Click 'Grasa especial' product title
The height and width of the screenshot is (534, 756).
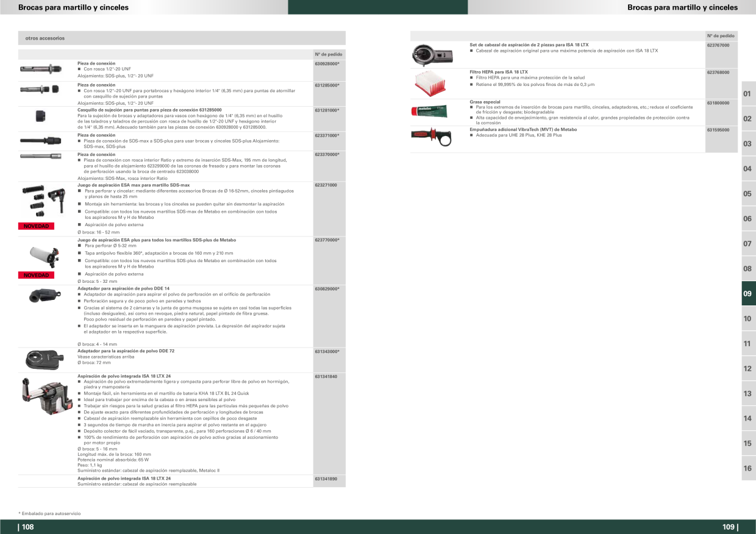[x=485, y=102]
